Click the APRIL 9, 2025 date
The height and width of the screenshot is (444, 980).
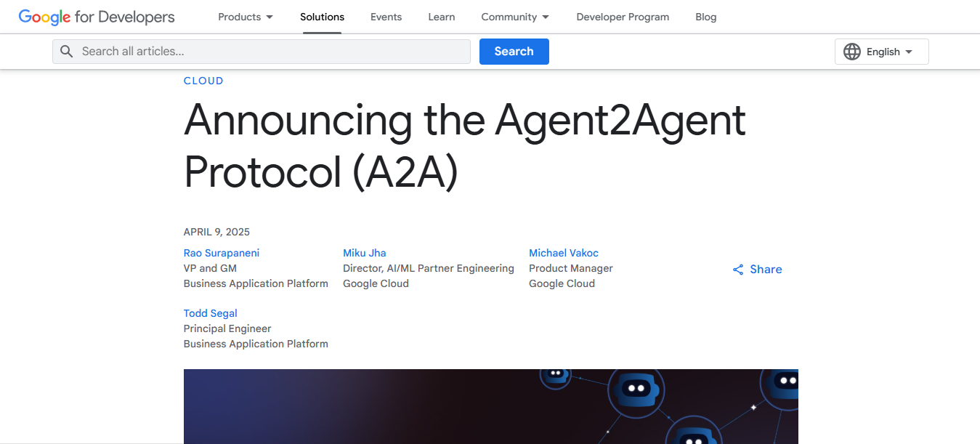pyautogui.click(x=216, y=232)
